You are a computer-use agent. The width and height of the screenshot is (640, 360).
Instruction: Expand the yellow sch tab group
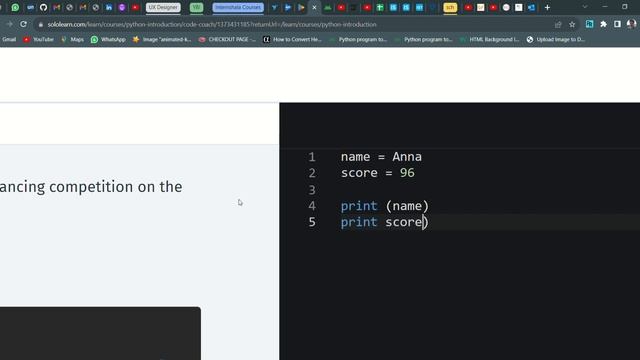pos(450,7)
